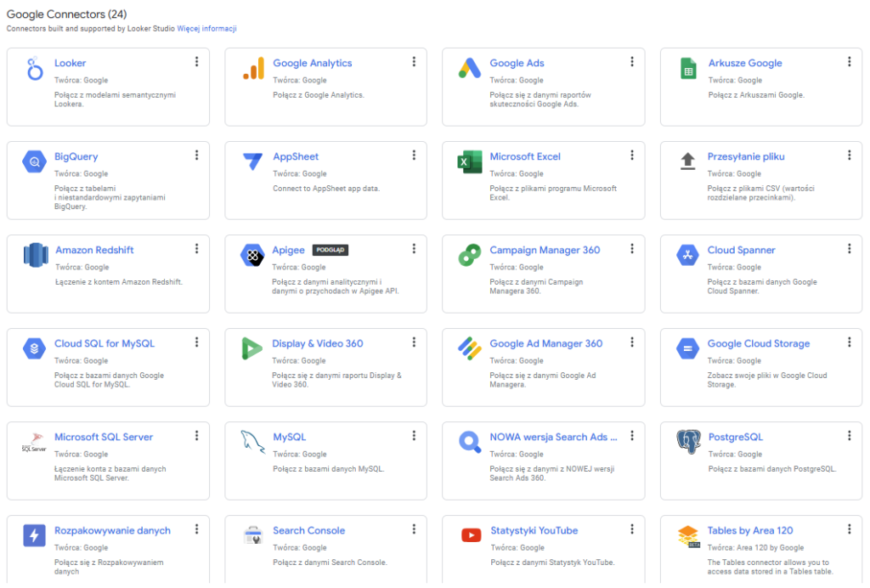870x588 pixels.
Task: Open the three-dot menu on Arkusze Google
Action: coord(849,61)
